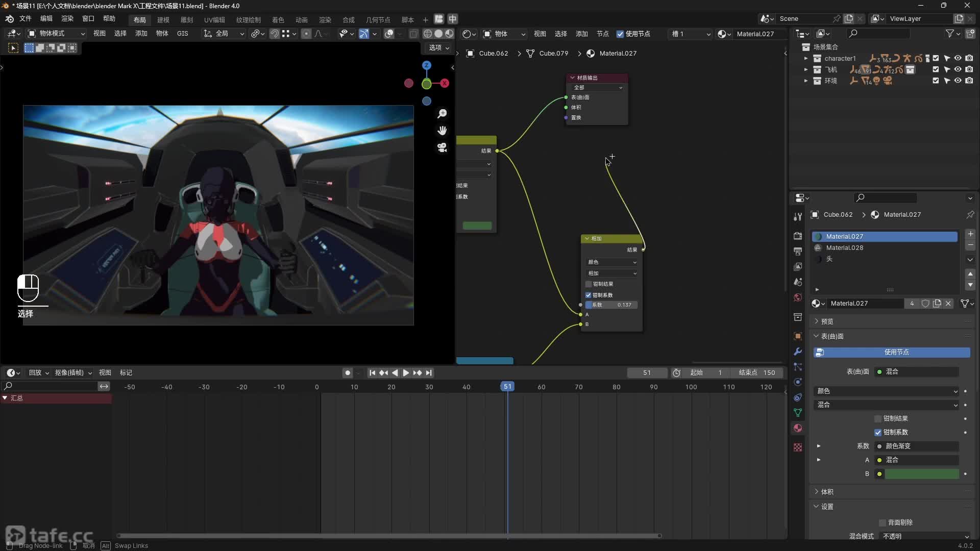The image size is (980, 551).
Task: Duplicate Material.027 with new material icon
Action: (x=937, y=304)
